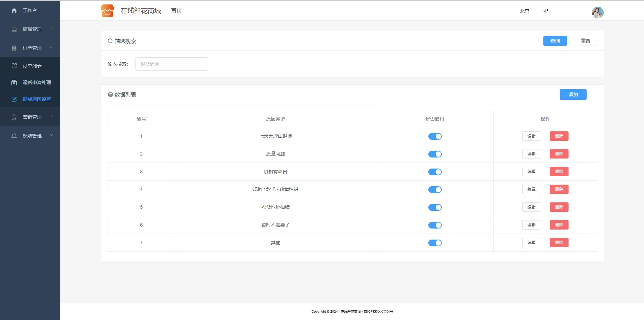The width and height of the screenshot is (644, 320).
Task: Click the bell icon for 权限管理
Action: tap(14, 136)
